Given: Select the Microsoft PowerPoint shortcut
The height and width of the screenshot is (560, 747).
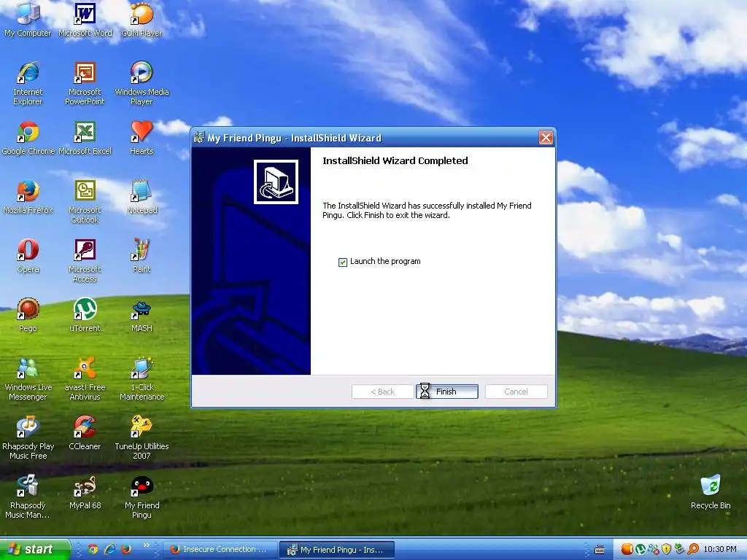Looking at the screenshot, I should pos(85,83).
